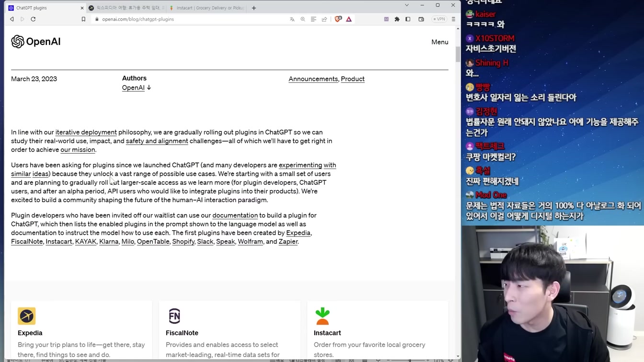Click the page vertical scrollbar thumb
Screen dimensions: 644x362
click(458, 54)
